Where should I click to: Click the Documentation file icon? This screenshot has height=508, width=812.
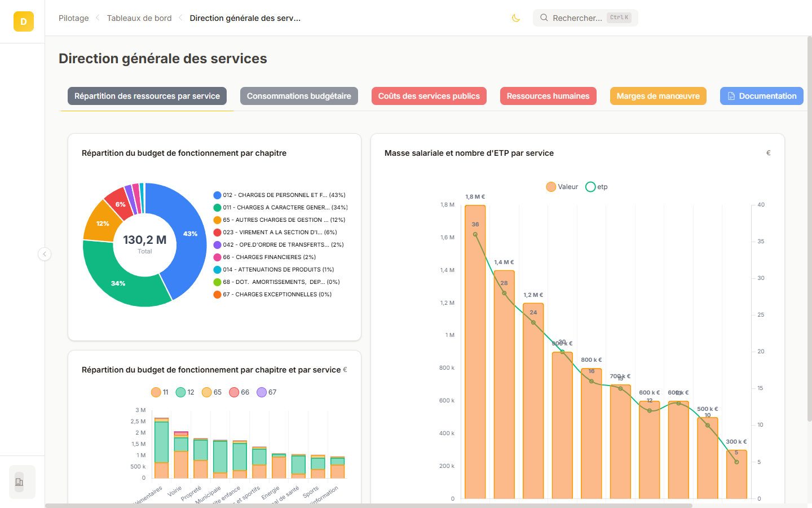[731, 96]
